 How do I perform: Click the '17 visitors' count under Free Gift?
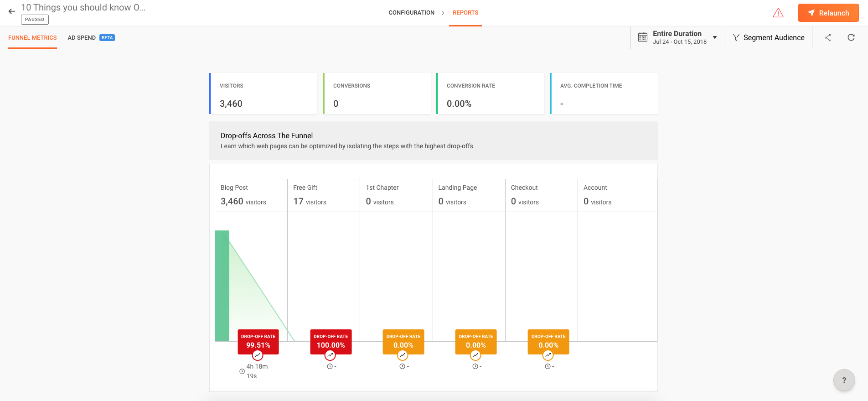(x=310, y=202)
